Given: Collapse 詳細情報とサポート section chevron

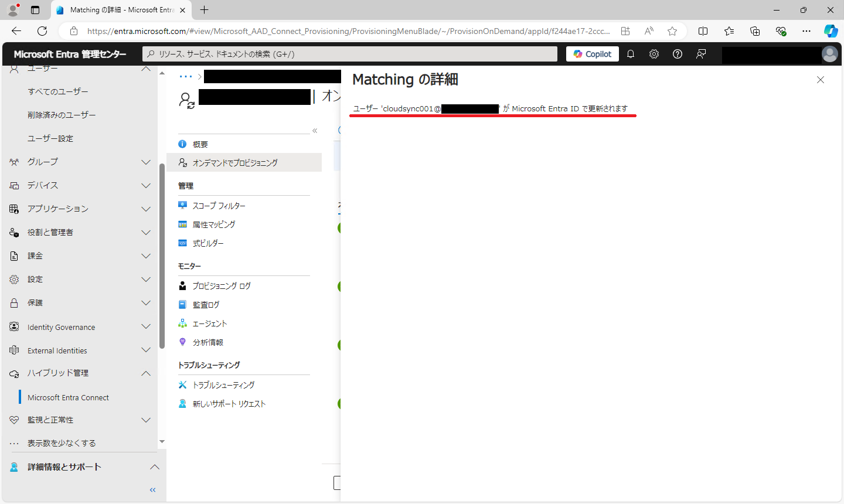Looking at the screenshot, I should tap(155, 467).
